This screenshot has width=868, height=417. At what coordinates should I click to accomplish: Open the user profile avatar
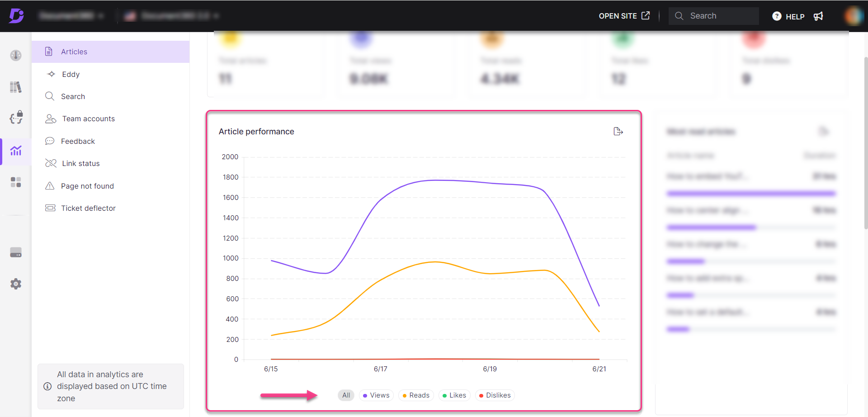tap(853, 16)
